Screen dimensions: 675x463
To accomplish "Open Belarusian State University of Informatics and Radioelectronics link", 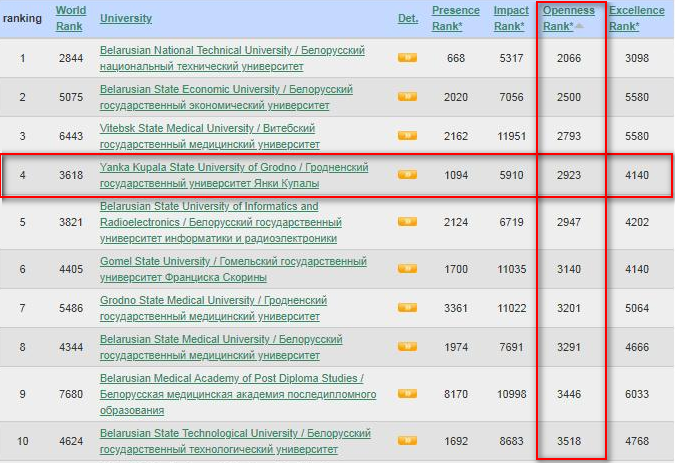I will point(220,222).
